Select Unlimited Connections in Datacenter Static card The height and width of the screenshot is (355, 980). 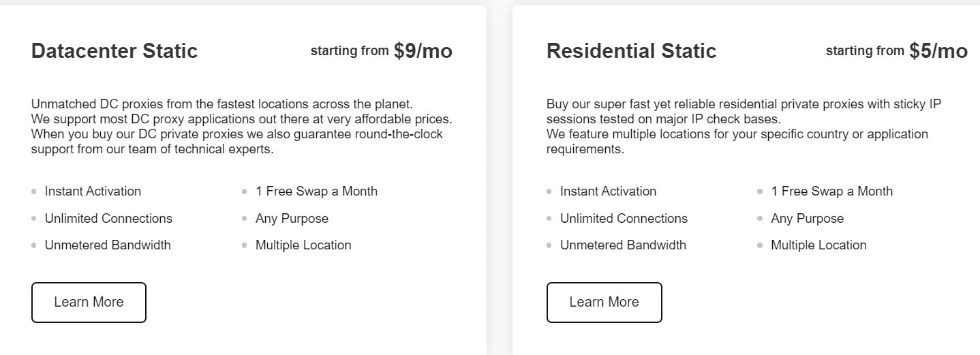coord(108,219)
